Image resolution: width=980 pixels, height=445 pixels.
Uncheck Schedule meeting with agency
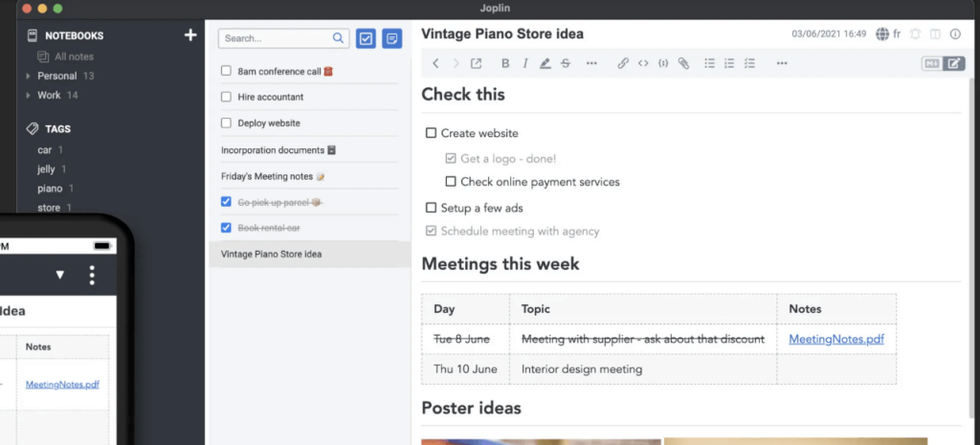pos(431,232)
